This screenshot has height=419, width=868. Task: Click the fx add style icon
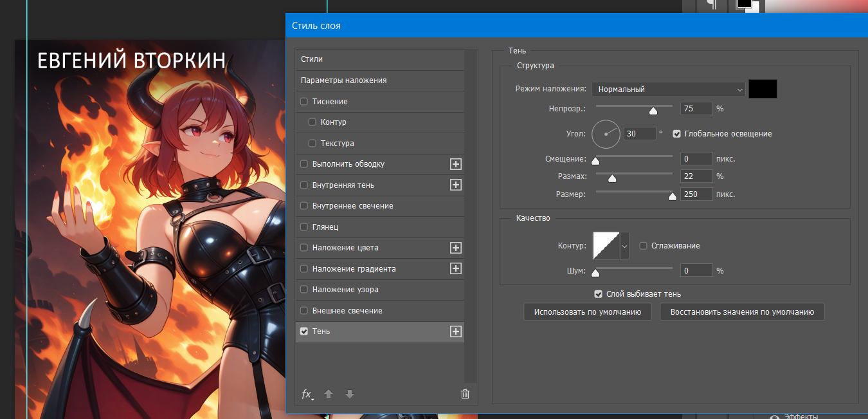tap(307, 395)
